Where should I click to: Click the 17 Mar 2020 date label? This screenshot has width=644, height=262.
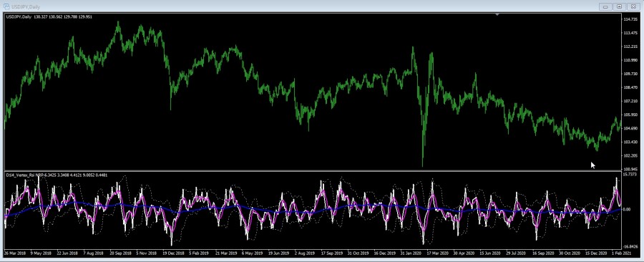coord(437,253)
